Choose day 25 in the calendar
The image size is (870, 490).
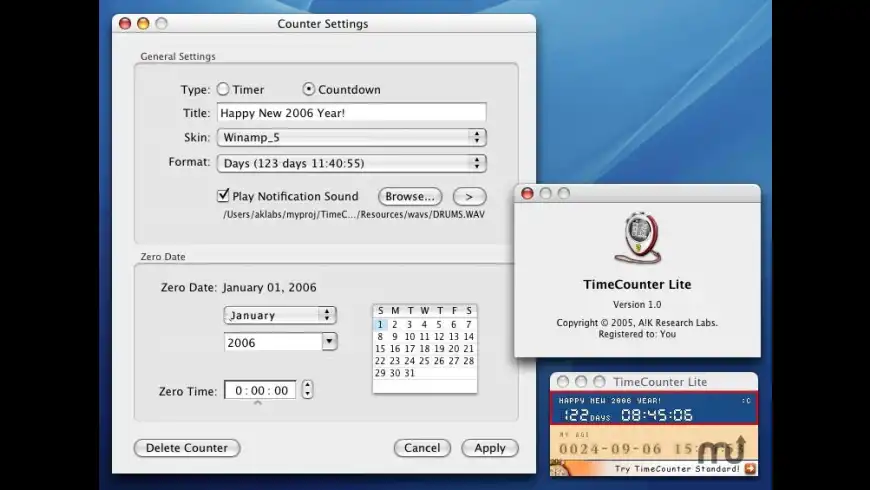coord(424,361)
